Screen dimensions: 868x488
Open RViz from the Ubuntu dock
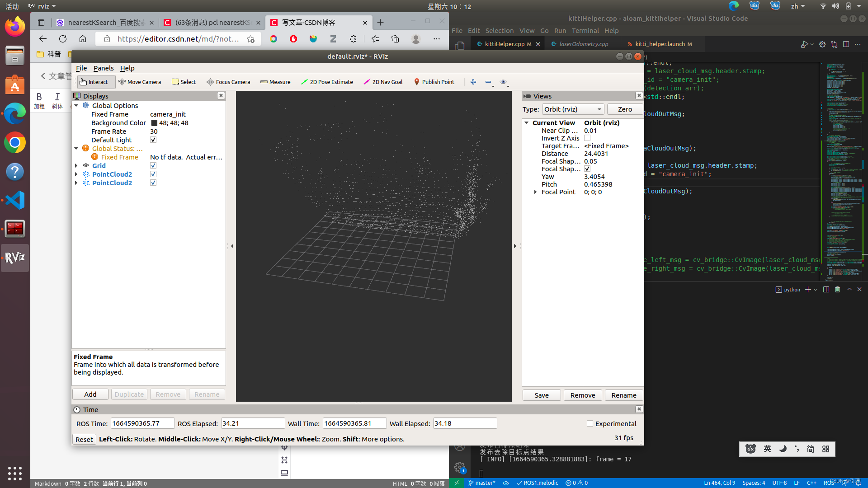coord(15,258)
